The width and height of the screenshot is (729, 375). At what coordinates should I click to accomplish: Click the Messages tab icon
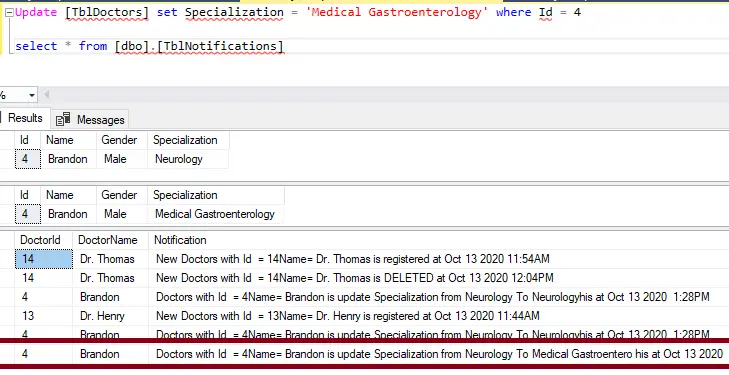click(x=63, y=119)
